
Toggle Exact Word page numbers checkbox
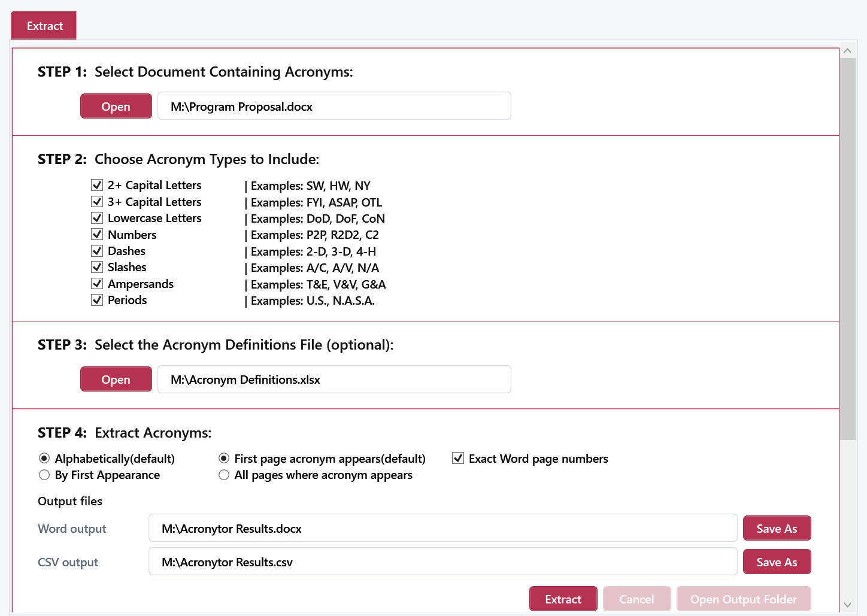pos(458,459)
